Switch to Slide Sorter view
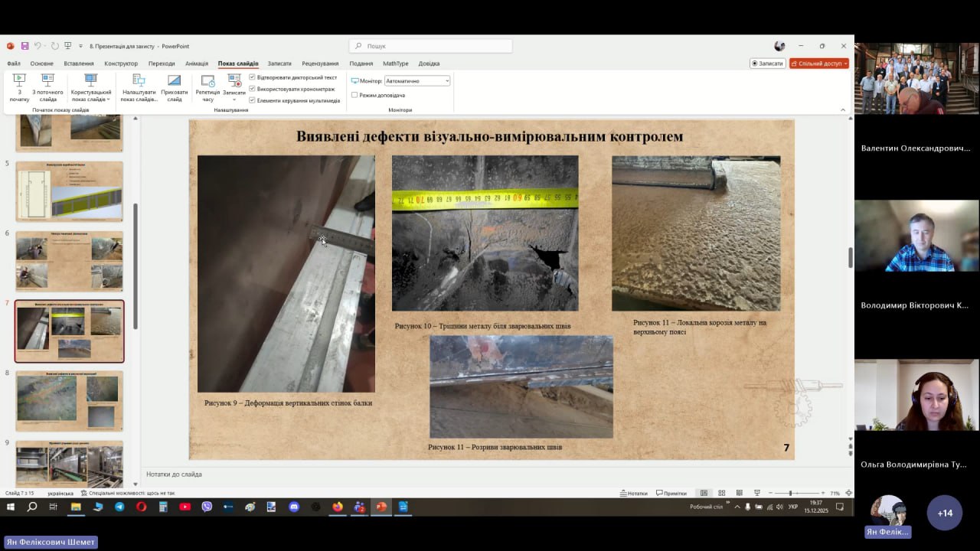Image resolution: width=980 pixels, height=551 pixels. (721, 493)
